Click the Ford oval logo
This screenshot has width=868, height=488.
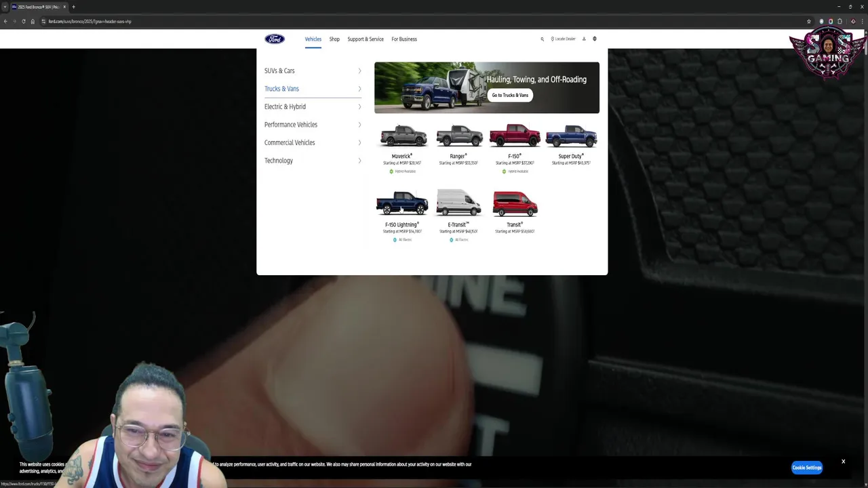pyautogui.click(x=275, y=39)
